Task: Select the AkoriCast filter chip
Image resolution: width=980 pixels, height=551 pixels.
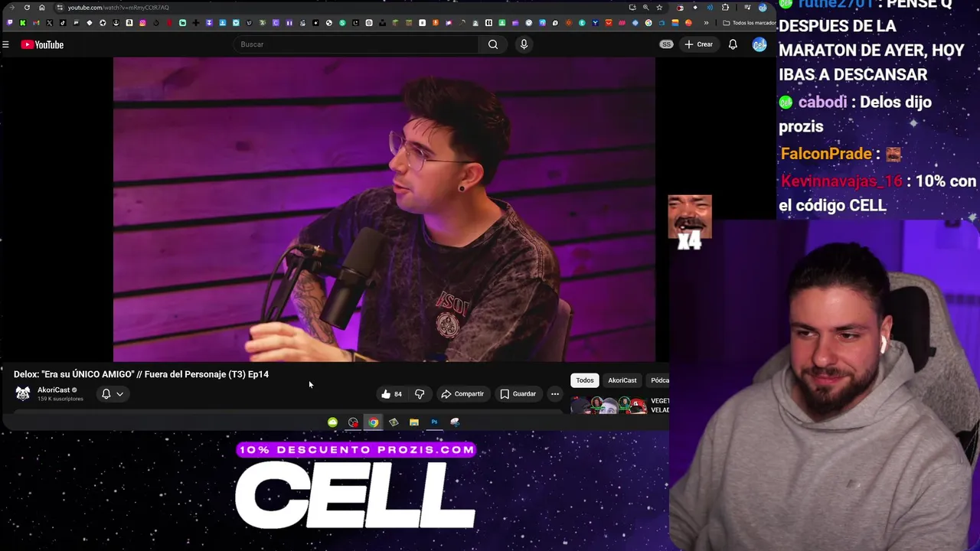Action: tap(622, 380)
